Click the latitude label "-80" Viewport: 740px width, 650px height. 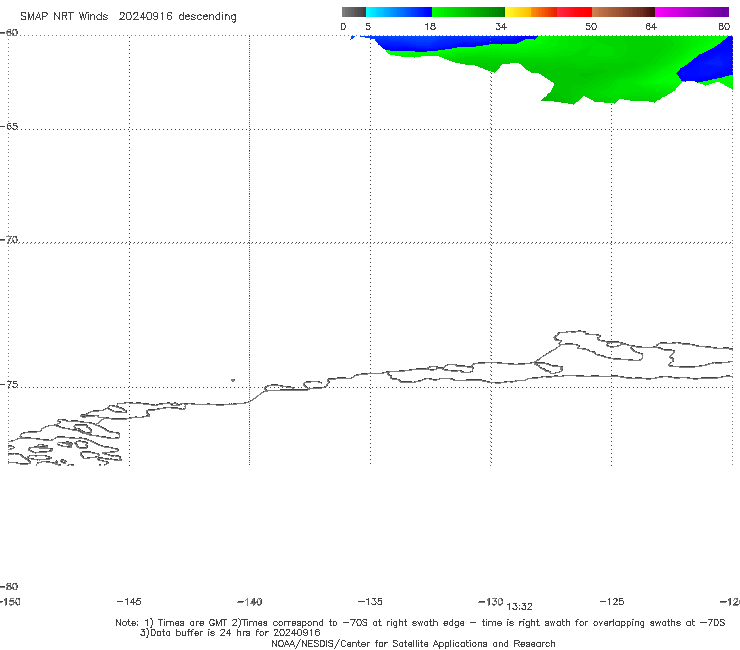[x=9, y=586]
